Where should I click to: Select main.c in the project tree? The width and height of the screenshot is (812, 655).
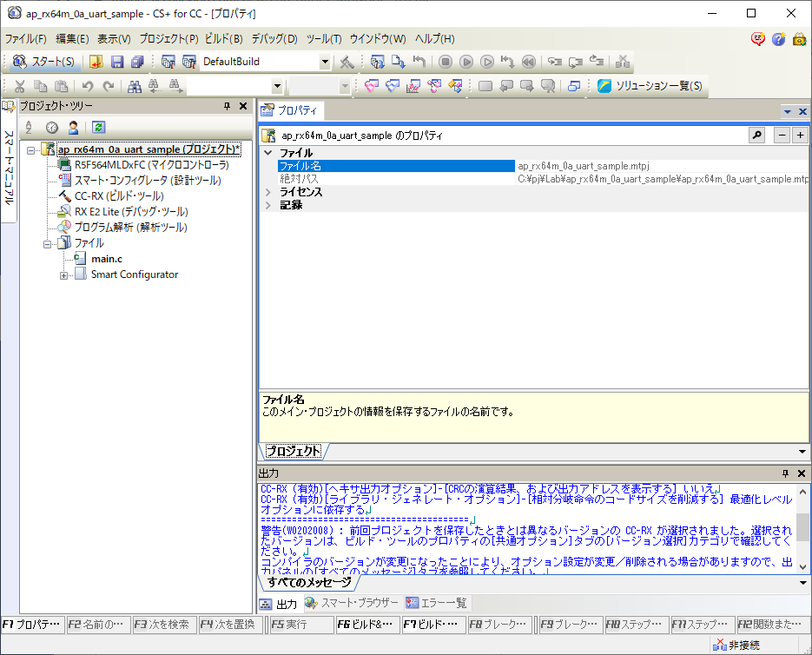point(107,259)
